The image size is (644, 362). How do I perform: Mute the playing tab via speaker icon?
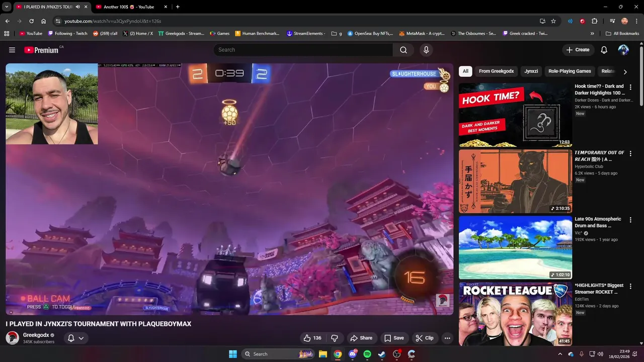(x=77, y=7)
